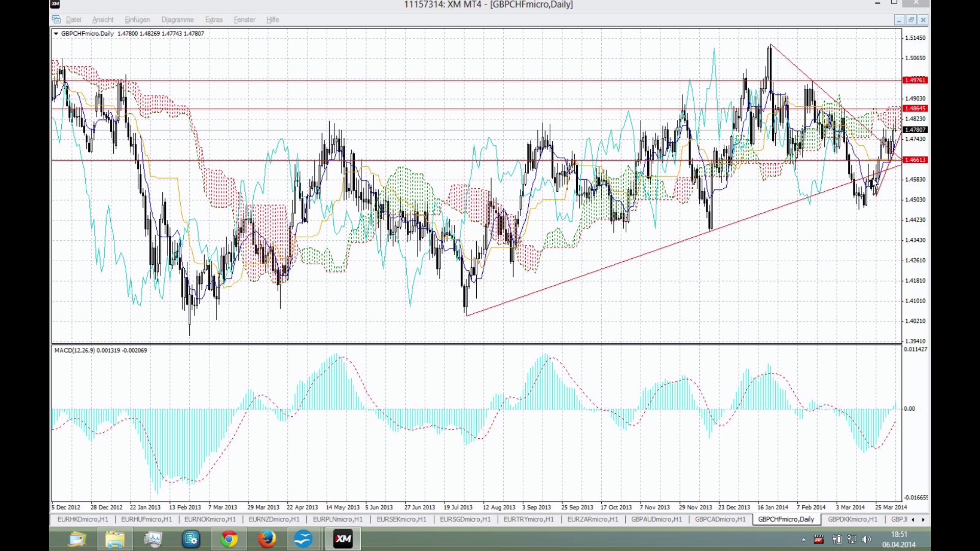
Task: Click the red 1.46613 price level label
Action: (x=915, y=160)
